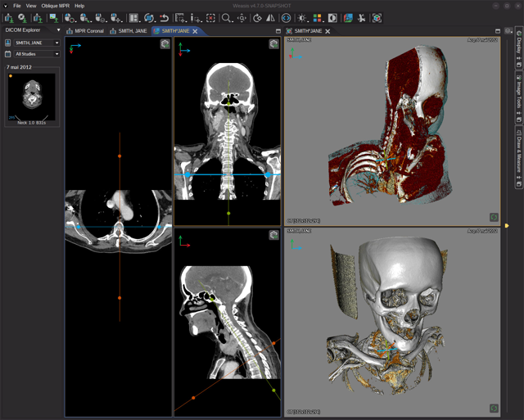Click the rotate image icon
524x420 pixels.
click(257, 18)
